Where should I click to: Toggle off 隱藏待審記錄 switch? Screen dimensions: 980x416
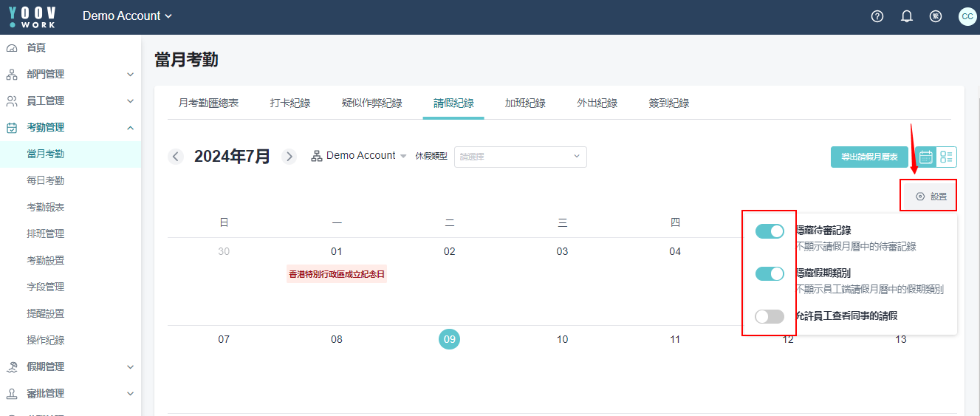770,231
